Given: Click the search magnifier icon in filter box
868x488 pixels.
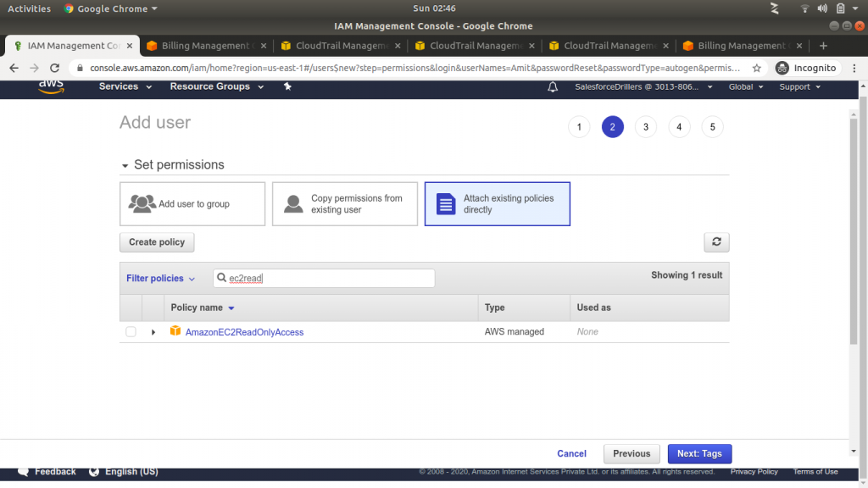Looking at the screenshot, I should click(x=221, y=278).
